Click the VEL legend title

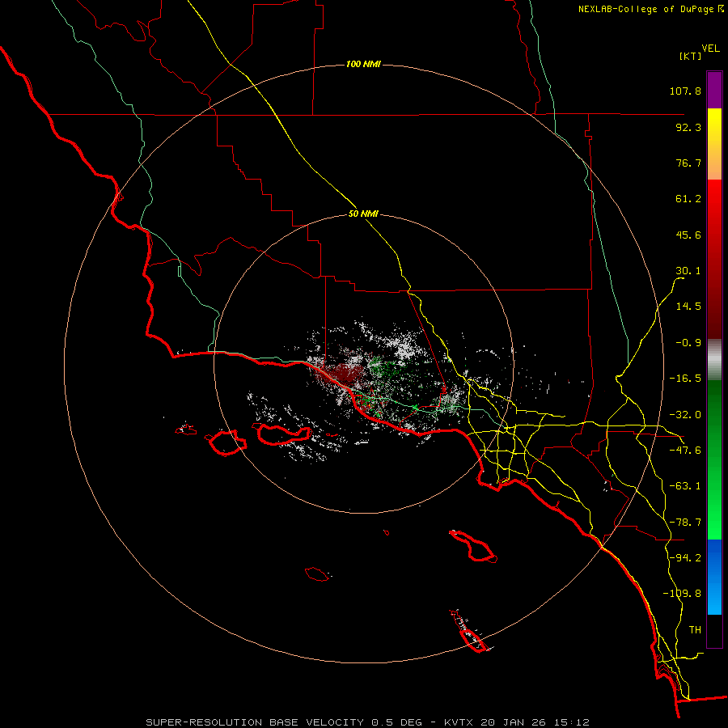point(710,48)
